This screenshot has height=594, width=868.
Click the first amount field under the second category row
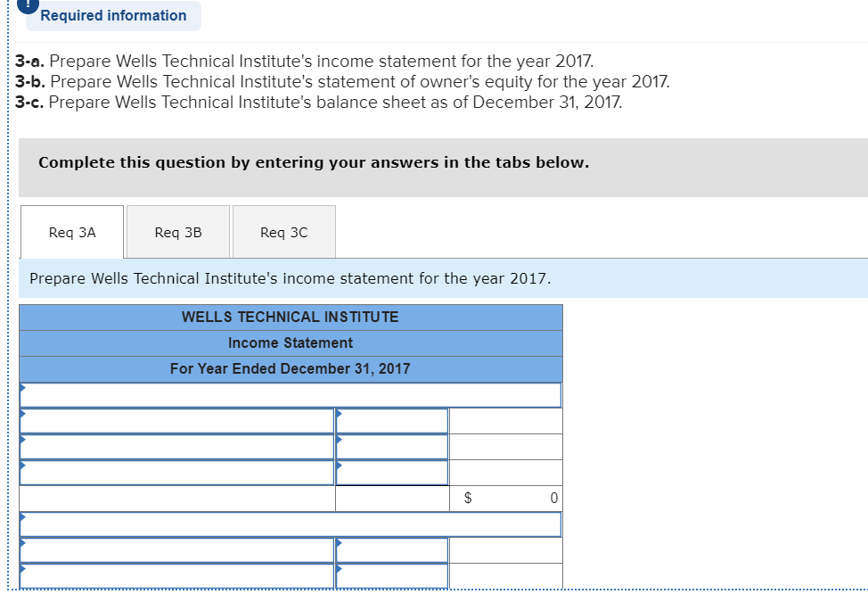[392, 550]
